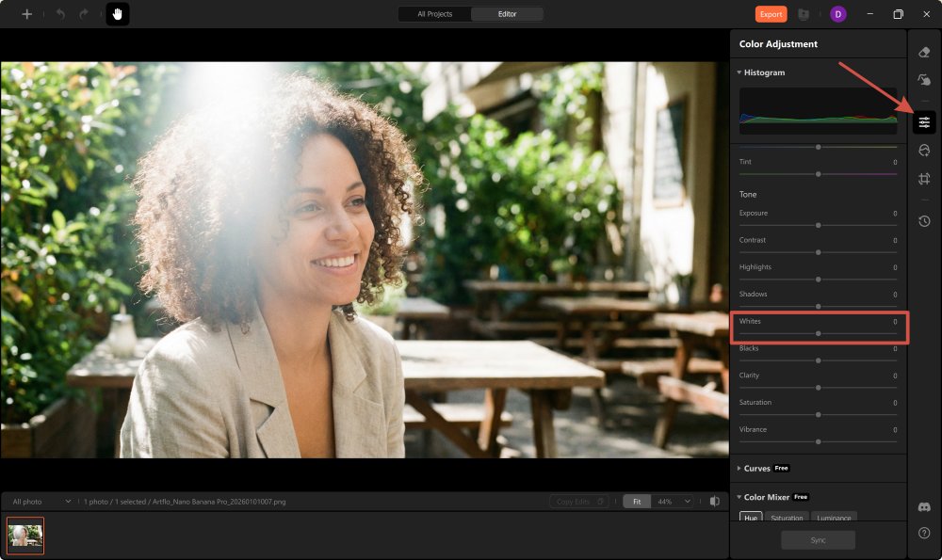Click the Export button
The image size is (942, 560).
(x=770, y=14)
